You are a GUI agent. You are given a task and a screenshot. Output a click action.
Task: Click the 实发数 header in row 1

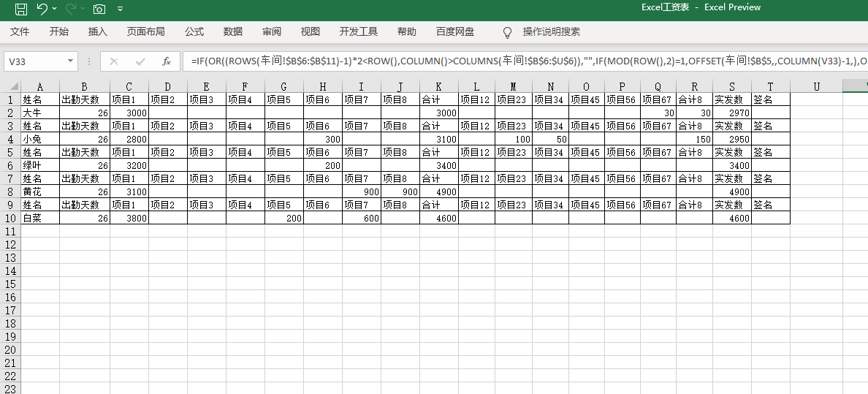732,99
